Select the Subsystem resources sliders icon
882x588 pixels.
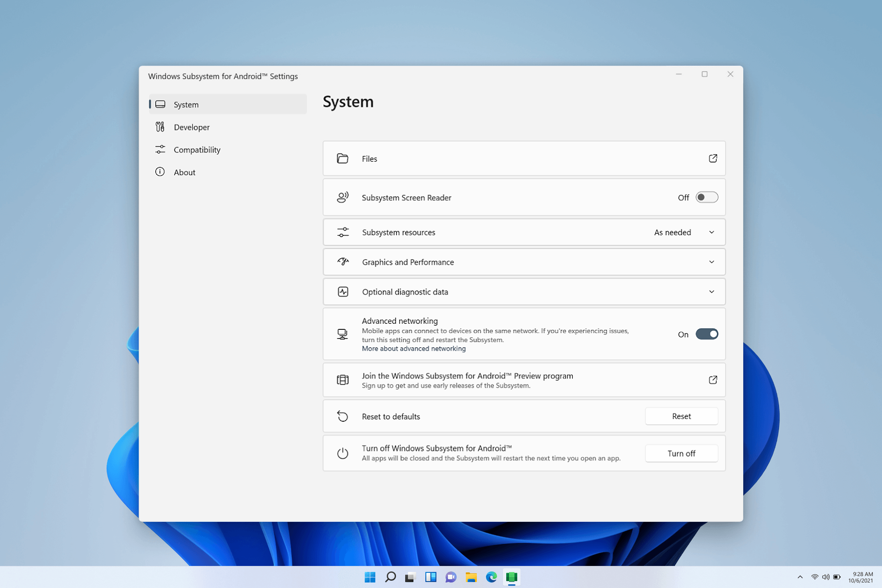(x=343, y=232)
